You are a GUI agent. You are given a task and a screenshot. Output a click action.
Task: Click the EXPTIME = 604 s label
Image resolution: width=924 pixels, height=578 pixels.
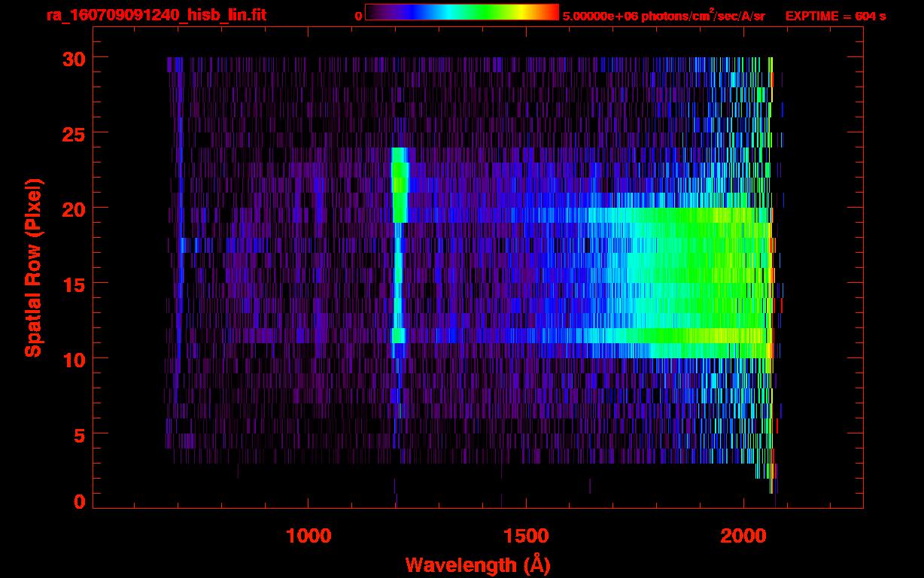835,16
